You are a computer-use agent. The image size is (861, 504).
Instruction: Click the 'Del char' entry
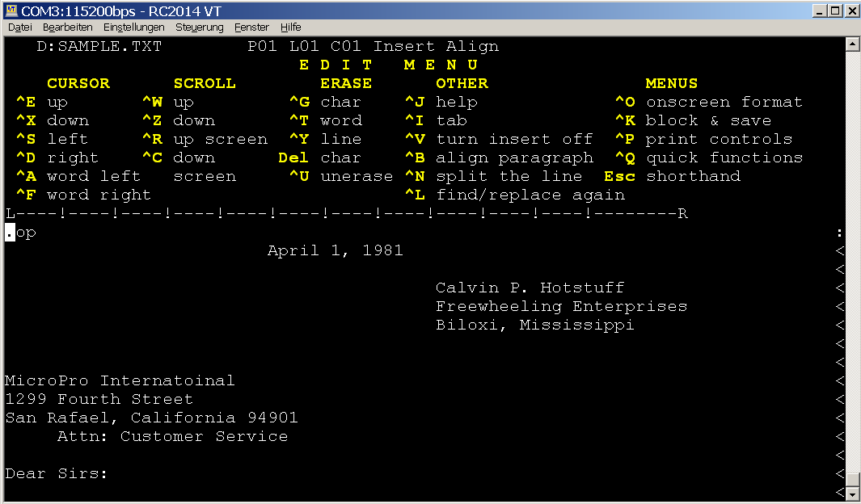[320, 158]
